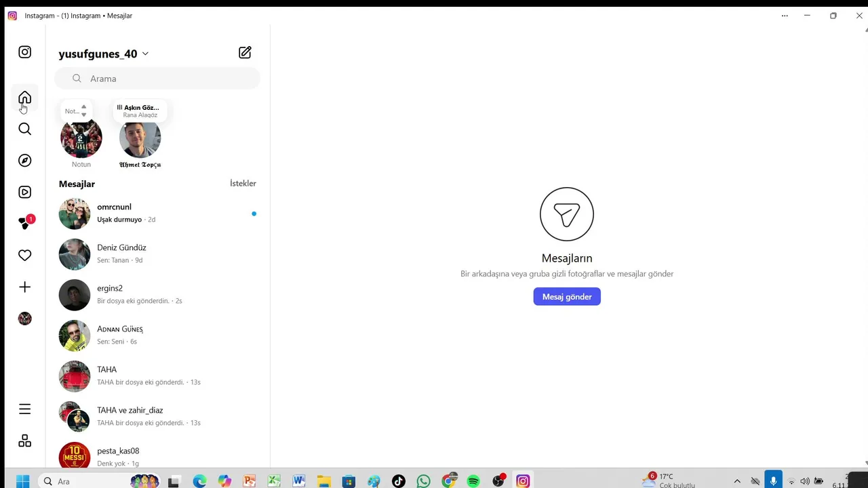Open the weather widget showing 17°C
This screenshot has width=868, height=488.
[669, 481]
